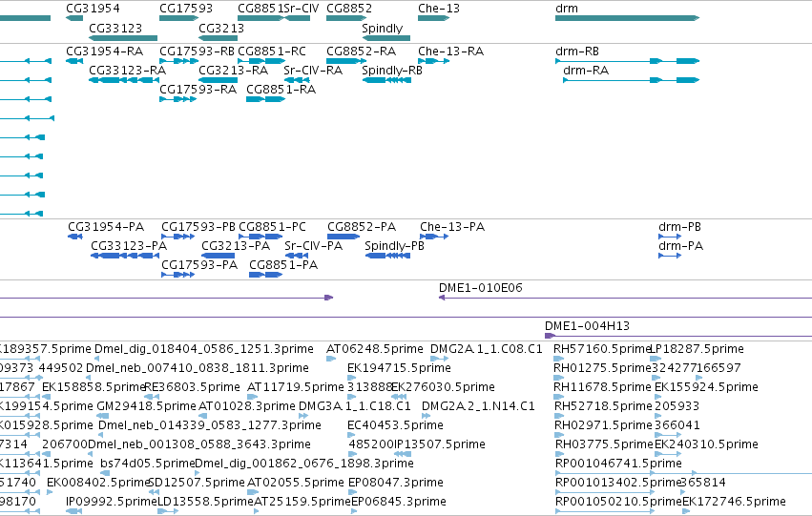Click the CG8852-RA transcript glyph
The width and height of the screenshot is (812, 516).
346,61
